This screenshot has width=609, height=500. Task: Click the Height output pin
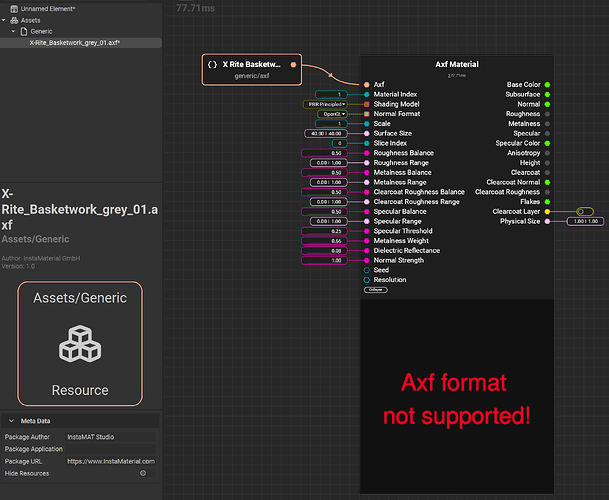(x=547, y=163)
